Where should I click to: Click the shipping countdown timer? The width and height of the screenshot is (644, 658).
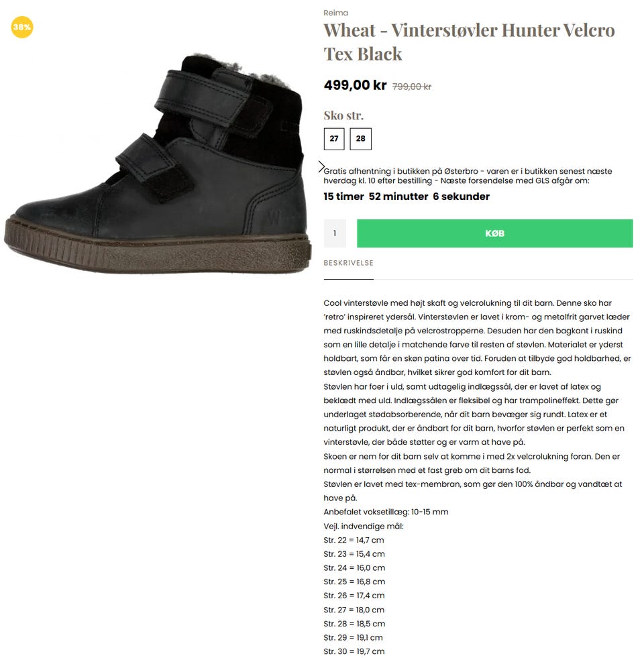(x=407, y=197)
